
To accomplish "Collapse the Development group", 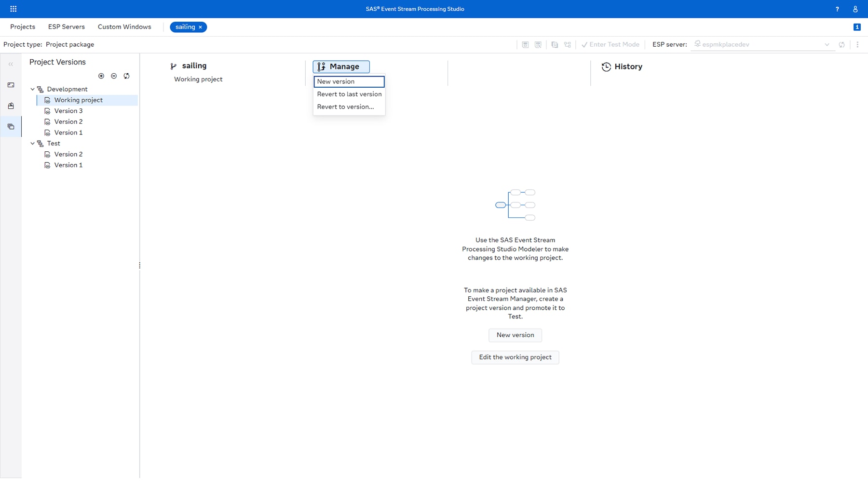I will [33, 89].
